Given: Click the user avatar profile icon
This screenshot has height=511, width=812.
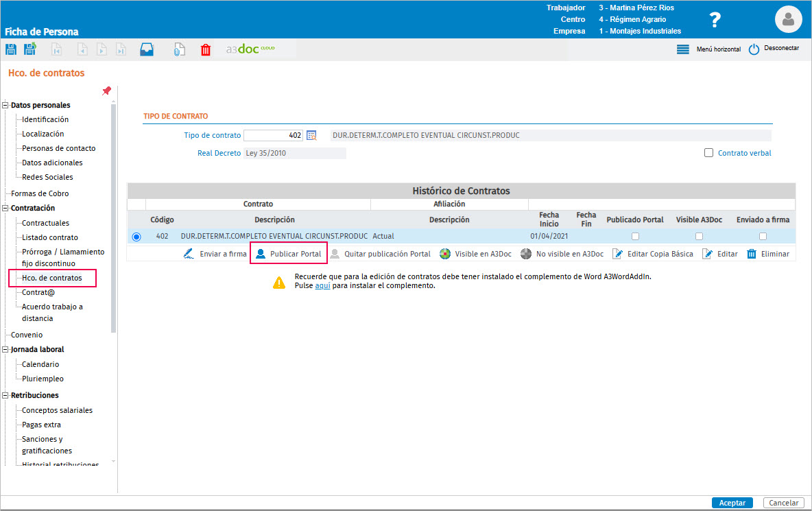Looking at the screenshot, I should click(788, 20).
